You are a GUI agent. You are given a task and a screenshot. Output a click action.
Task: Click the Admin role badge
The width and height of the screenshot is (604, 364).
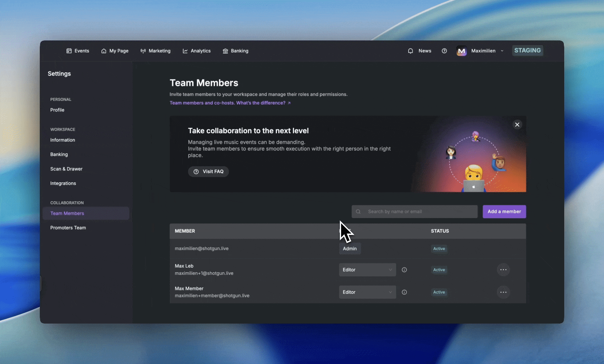pyautogui.click(x=350, y=249)
